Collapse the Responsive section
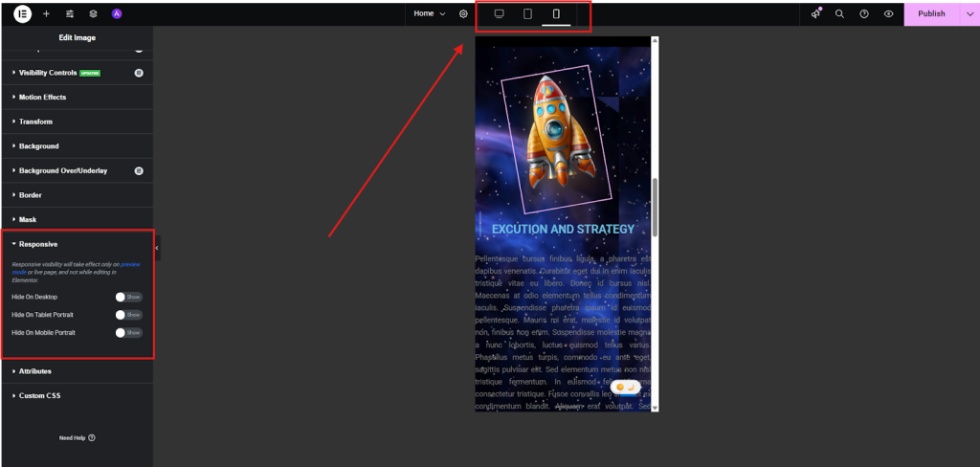Screen dimensions: 980x467 77,244
